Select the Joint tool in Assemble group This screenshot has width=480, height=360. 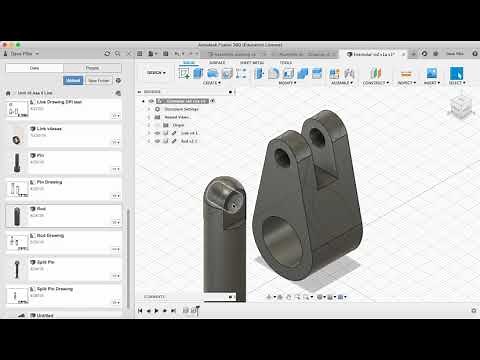[x=349, y=73]
